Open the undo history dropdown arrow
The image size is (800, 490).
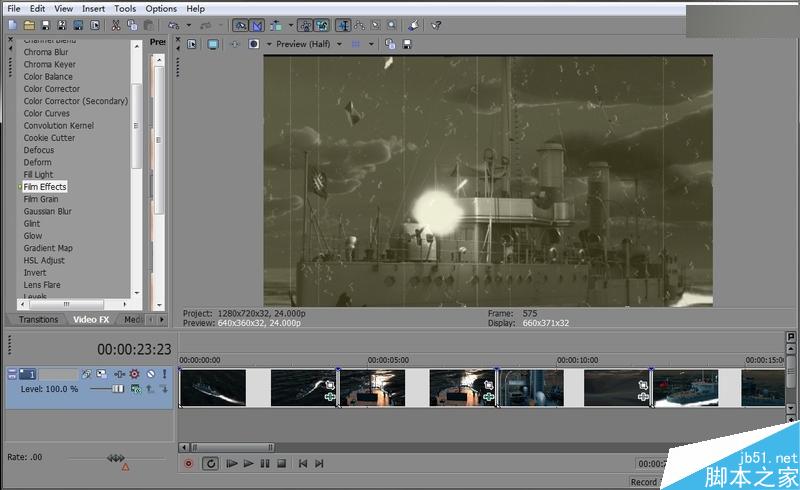click(x=188, y=25)
